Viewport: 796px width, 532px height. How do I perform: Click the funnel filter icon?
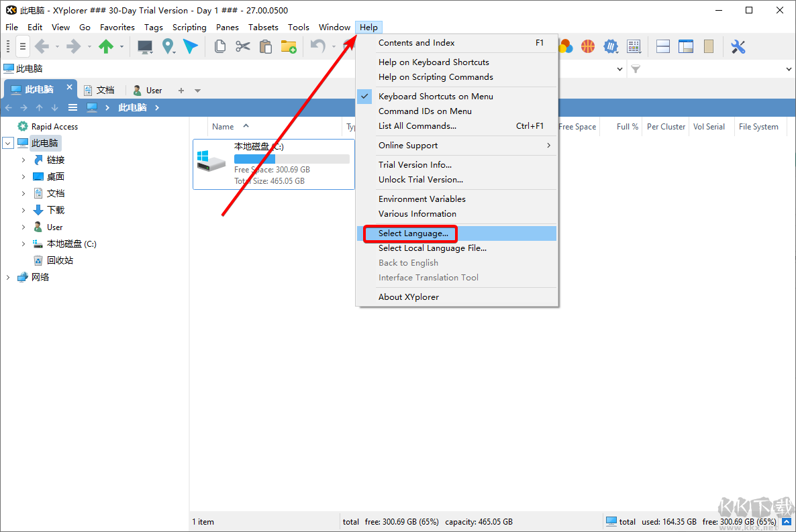(636, 69)
